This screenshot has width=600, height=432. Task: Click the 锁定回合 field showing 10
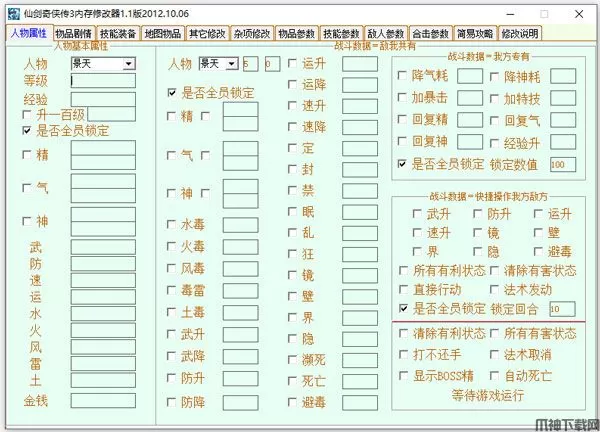tap(562, 309)
